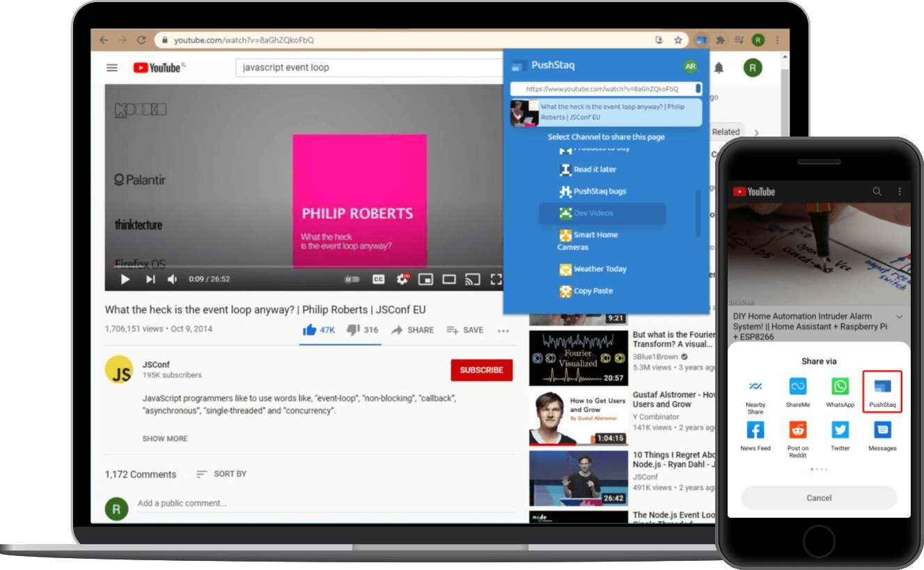The height and width of the screenshot is (570, 924).
Task: Tap WhatsApp in phone share sheet
Action: [840, 392]
